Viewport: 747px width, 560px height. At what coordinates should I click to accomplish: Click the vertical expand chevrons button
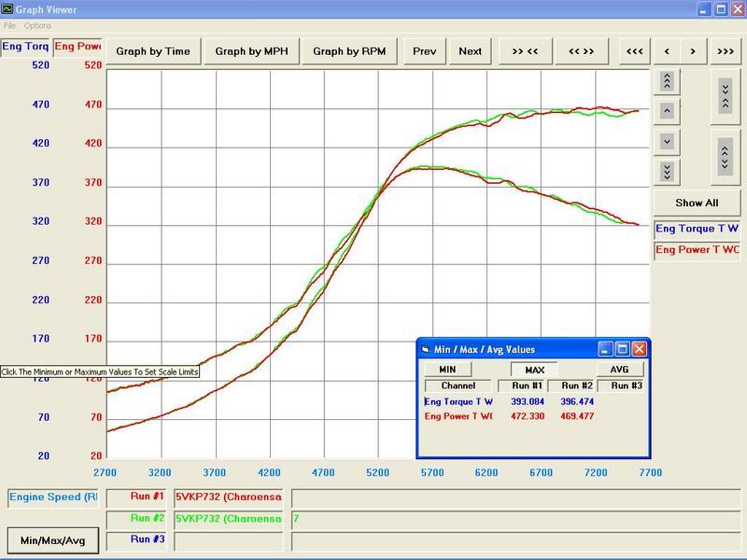point(726,157)
